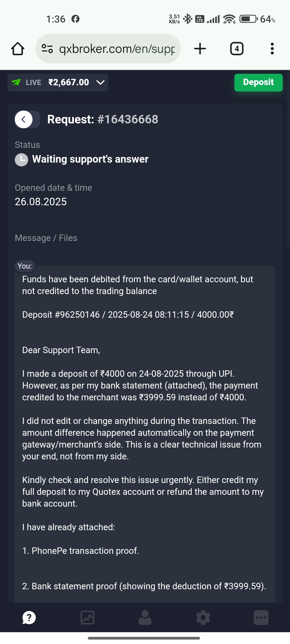Open the more options ellipsis icon
This screenshot has height=644, width=290.
click(261, 617)
